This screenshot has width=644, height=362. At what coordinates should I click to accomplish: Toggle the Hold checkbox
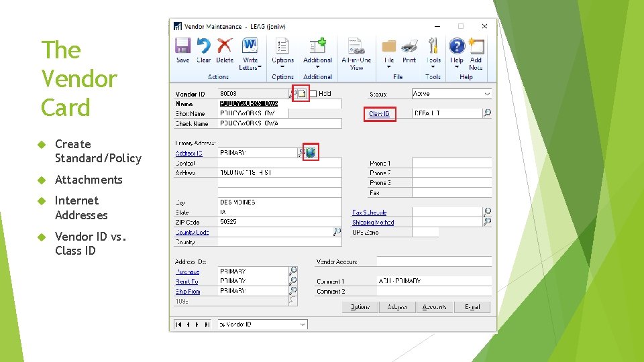point(313,94)
